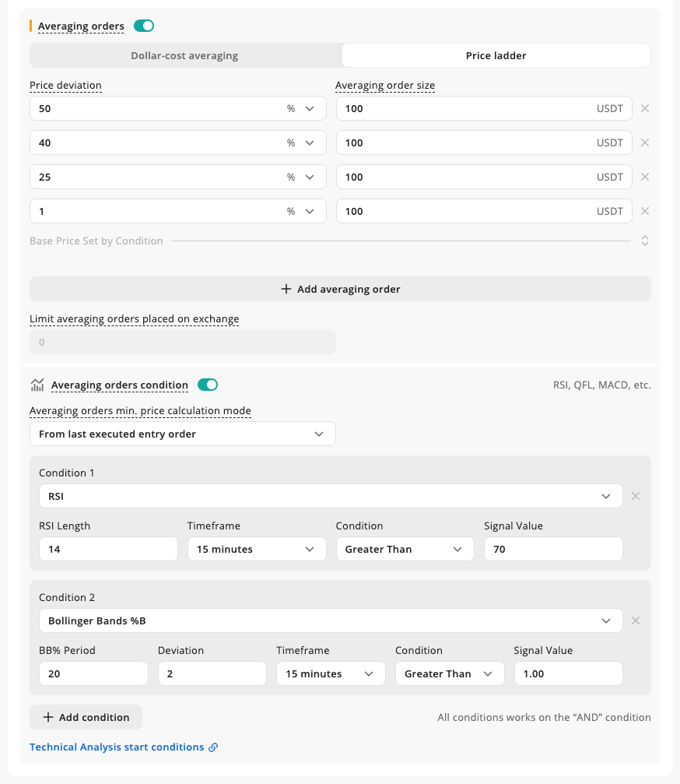Open the min. price calculation mode dropdown

click(183, 434)
